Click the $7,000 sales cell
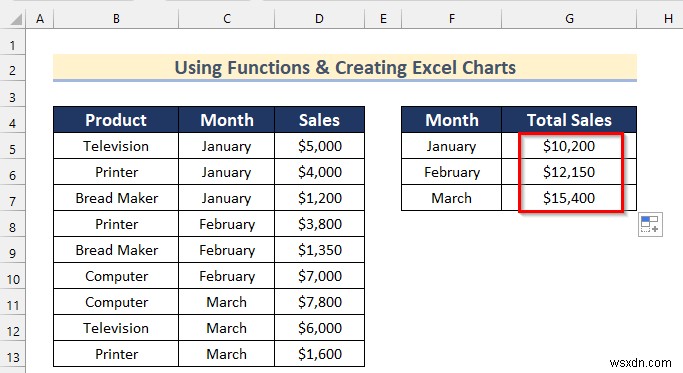683x373 pixels. 319,276
